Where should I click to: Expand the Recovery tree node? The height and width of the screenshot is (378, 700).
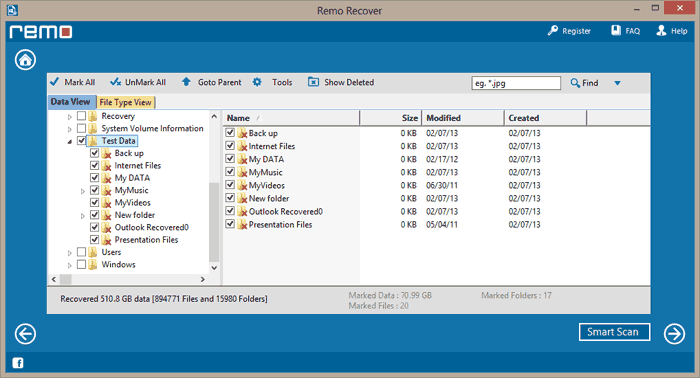coord(70,117)
